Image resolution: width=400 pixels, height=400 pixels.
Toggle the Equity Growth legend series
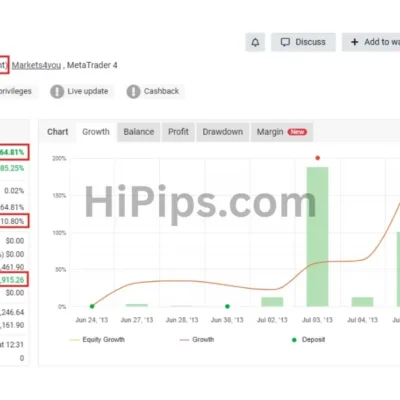[97, 340]
